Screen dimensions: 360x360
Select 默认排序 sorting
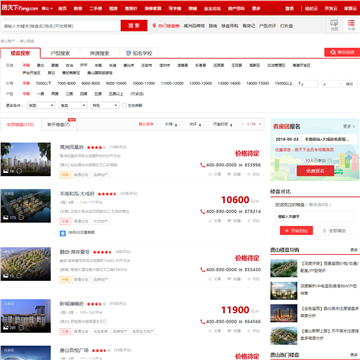pos(146,124)
